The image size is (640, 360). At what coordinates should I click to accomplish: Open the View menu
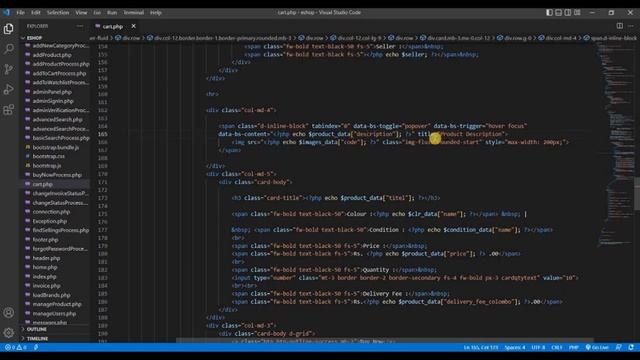pyautogui.click(x=81, y=13)
